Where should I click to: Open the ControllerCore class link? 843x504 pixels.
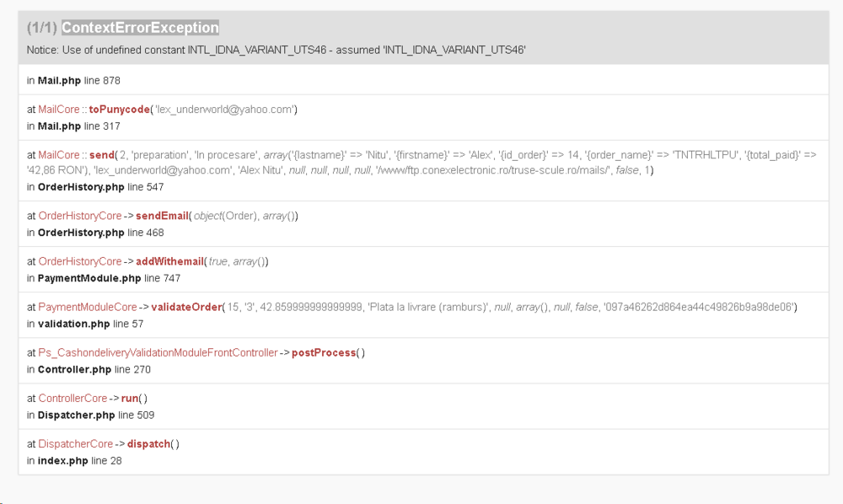pyautogui.click(x=72, y=399)
